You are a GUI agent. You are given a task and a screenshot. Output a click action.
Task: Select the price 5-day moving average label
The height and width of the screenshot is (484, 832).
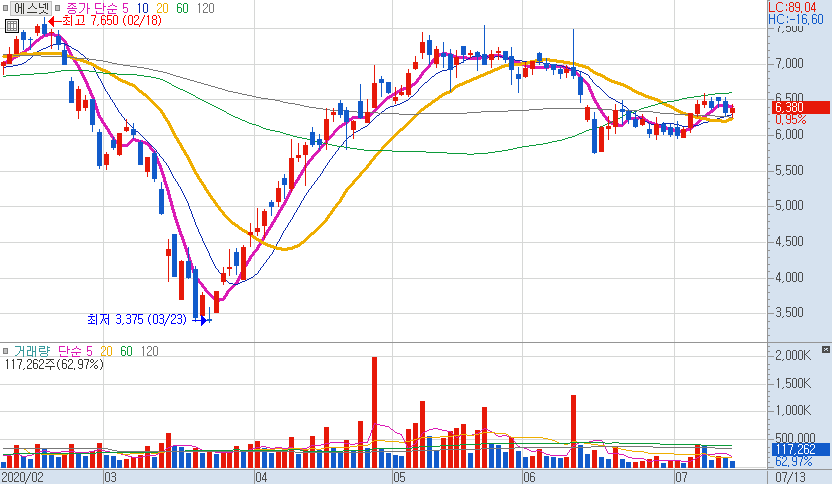(125, 8)
